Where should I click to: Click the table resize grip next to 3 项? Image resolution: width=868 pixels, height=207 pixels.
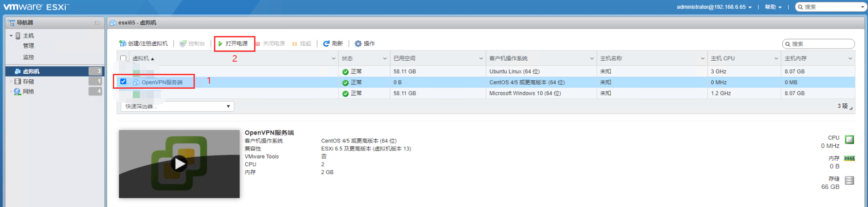click(851, 108)
